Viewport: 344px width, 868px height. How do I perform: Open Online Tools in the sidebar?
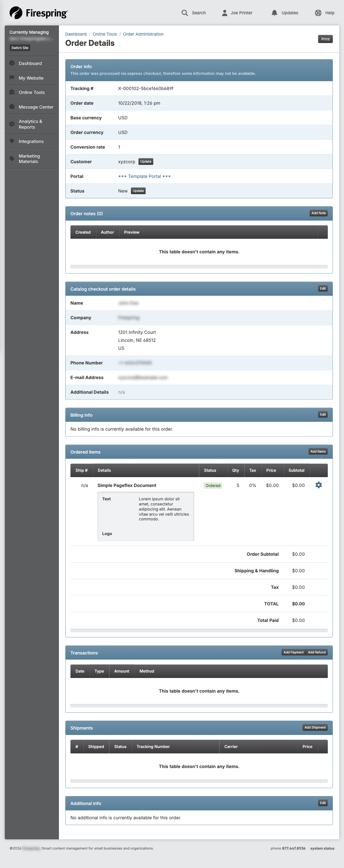pyautogui.click(x=32, y=92)
